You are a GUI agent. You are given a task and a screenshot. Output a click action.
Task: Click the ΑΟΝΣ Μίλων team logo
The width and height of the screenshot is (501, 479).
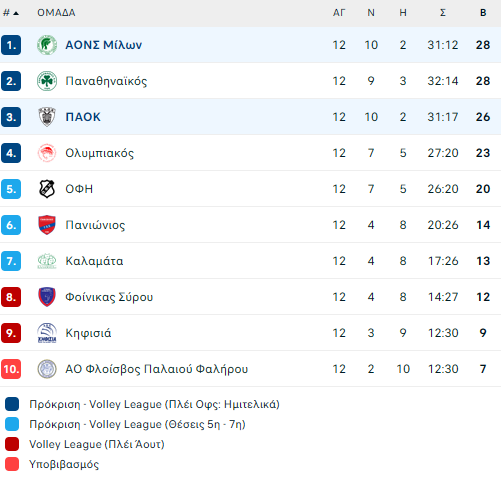(47, 45)
